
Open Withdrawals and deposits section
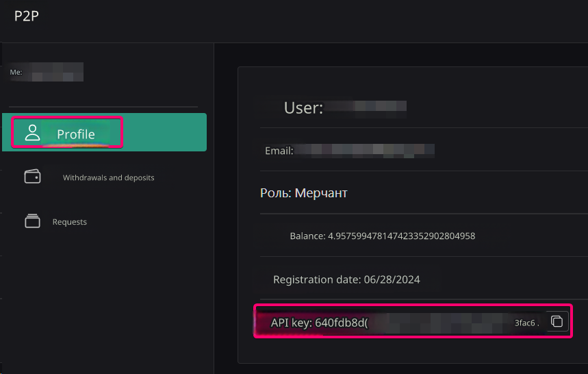tap(108, 177)
